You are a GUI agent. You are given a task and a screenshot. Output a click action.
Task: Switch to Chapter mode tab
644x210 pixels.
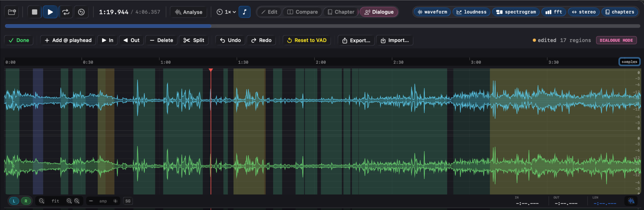click(x=341, y=12)
